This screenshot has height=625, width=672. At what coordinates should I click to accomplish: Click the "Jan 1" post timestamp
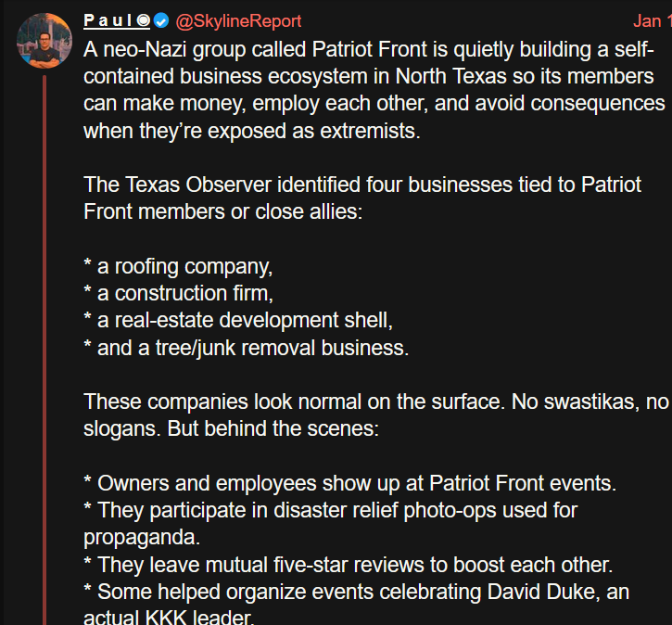pyautogui.click(x=652, y=21)
